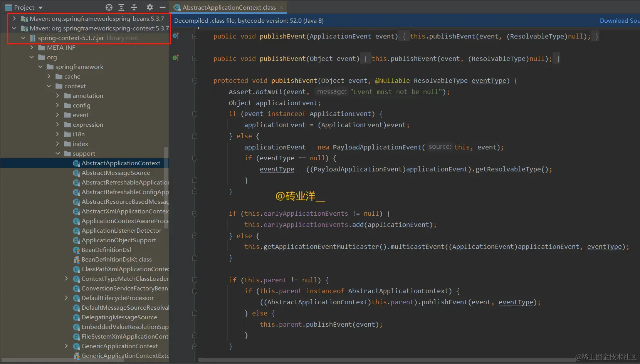640x364 pixels.
Task: Collapse the springframework folder
Action: pyautogui.click(x=40, y=67)
